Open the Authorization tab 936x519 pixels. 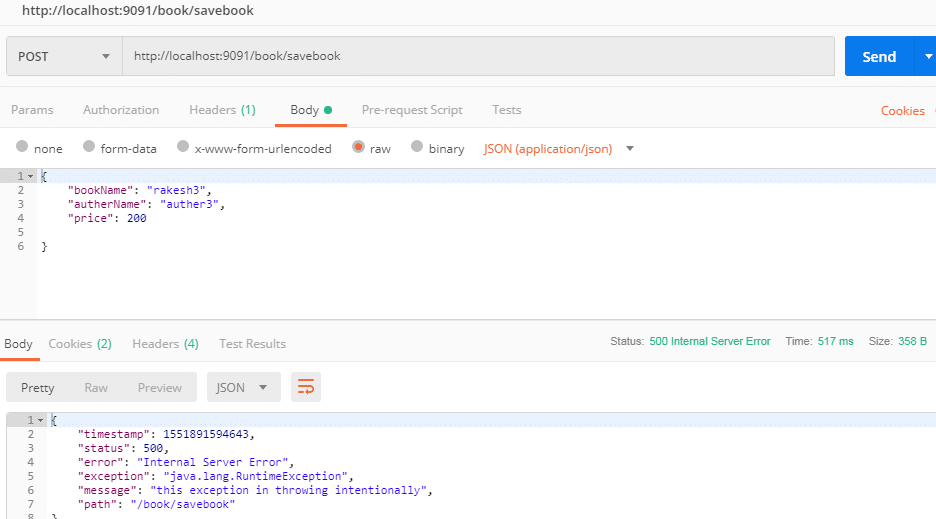(x=121, y=110)
